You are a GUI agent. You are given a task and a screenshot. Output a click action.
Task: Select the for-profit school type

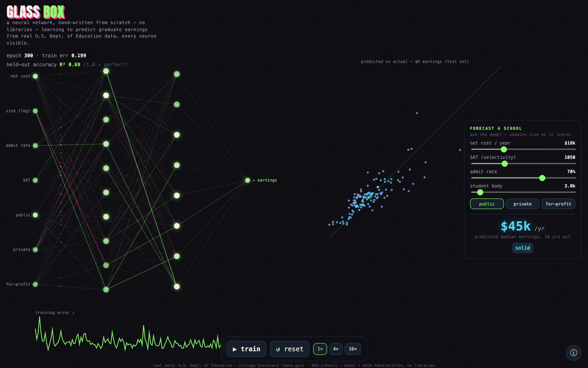[x=558, y=204]
